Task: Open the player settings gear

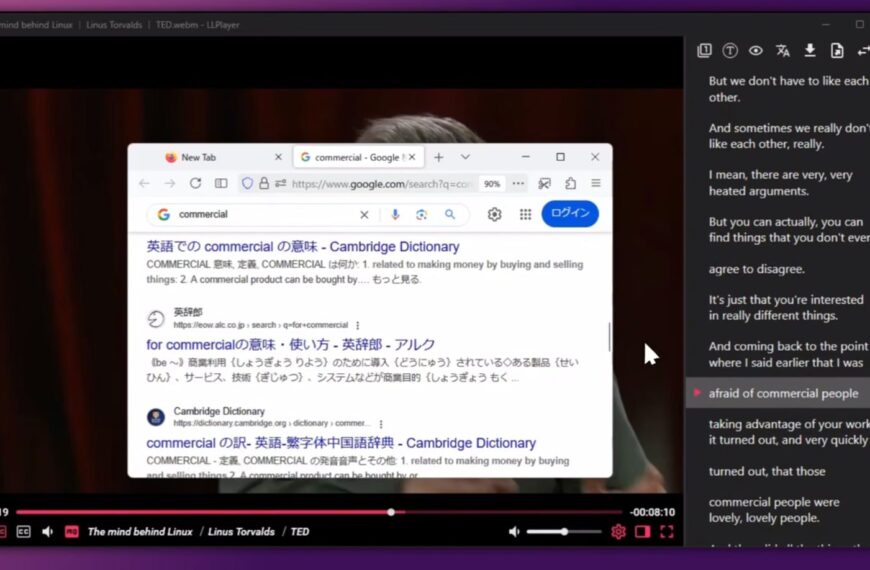Action: tap(618, 532)
